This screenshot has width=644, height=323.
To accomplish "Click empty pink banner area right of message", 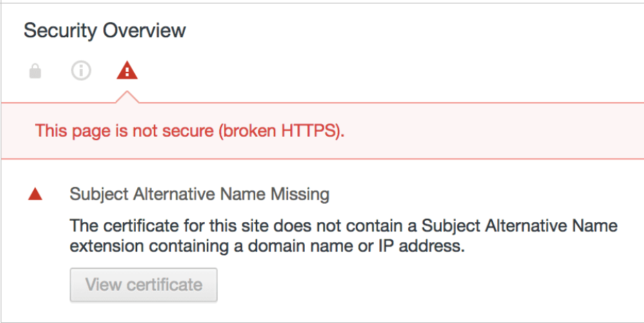I will (x=493, y=130).
